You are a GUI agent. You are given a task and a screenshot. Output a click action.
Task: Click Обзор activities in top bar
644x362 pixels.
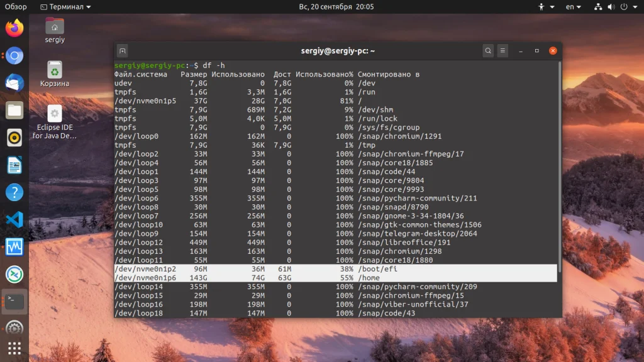[x=16, y=7]
